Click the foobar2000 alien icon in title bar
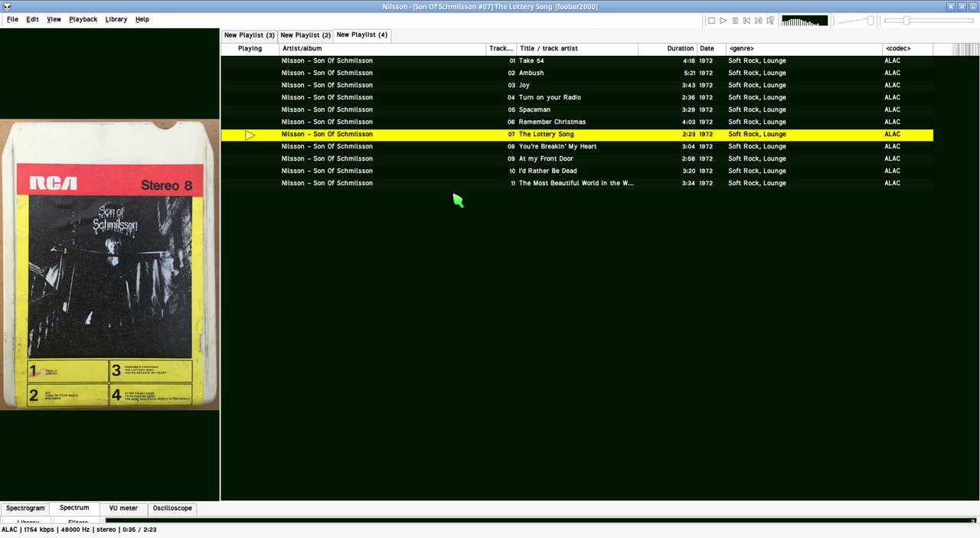980x538 pixels. [x=6, y=6]
